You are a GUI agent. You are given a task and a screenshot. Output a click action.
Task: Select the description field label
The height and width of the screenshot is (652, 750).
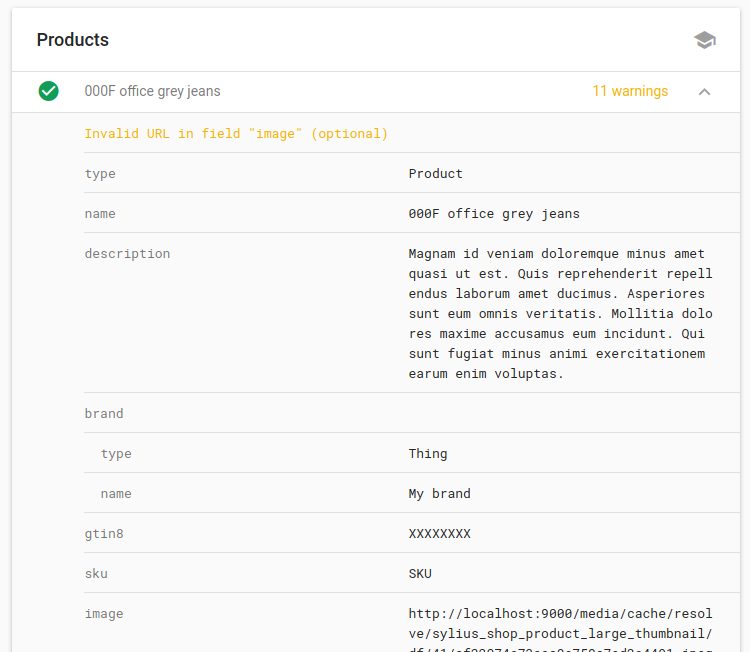[x=127, y=253]
